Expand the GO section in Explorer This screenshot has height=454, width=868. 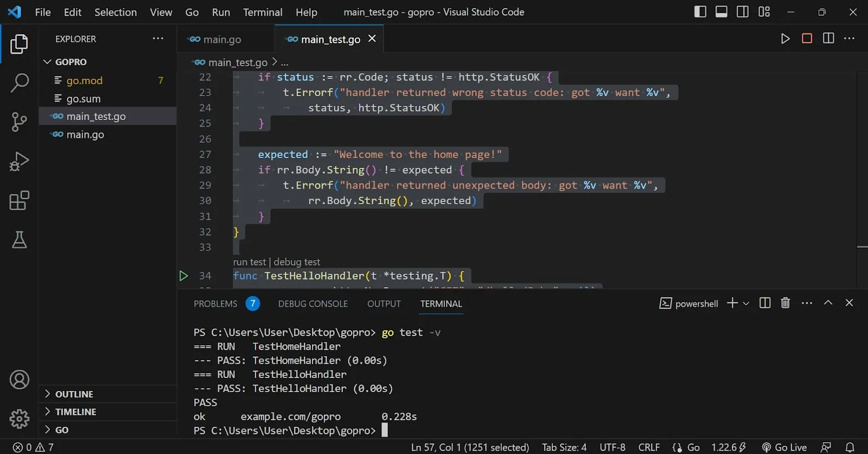108,430
